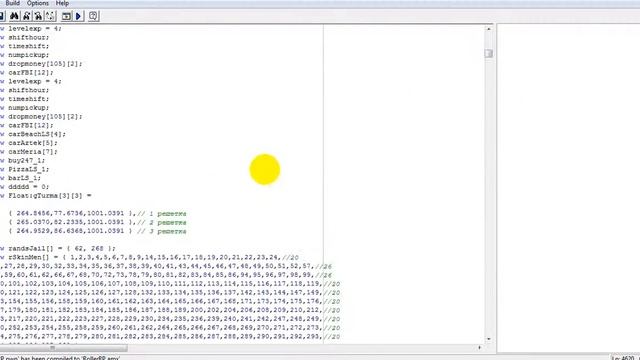Click the horizontal scrollbar thumb
Viewport: 640px width, 360px height.
click(64, 348)
